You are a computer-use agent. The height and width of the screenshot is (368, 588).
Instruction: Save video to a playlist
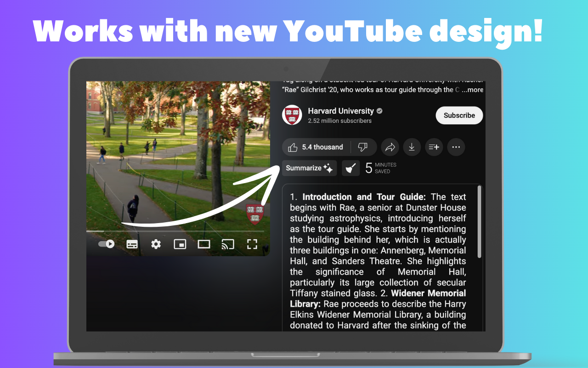click(434, 147)
